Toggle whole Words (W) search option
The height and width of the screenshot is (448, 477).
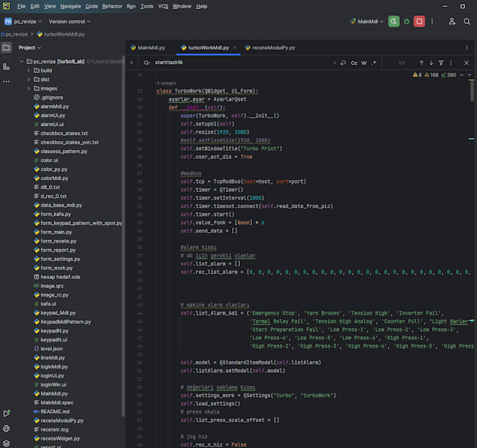click(364, 62)
